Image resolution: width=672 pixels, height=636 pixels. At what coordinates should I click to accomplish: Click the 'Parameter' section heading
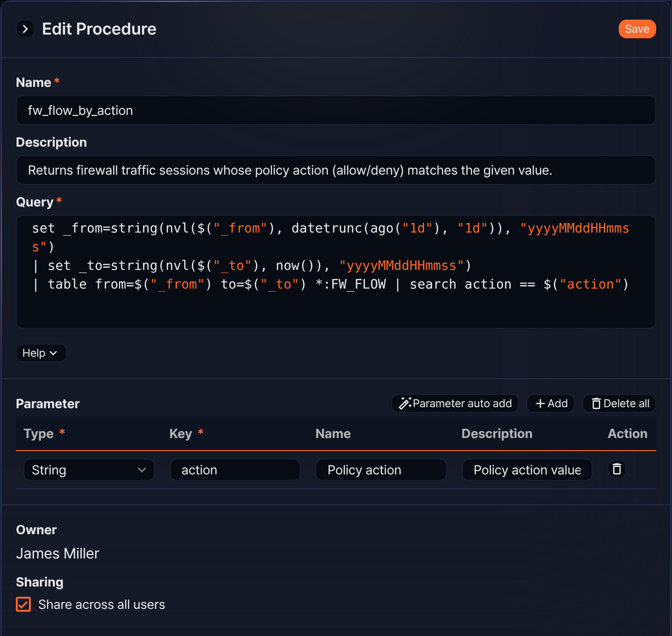48,404
